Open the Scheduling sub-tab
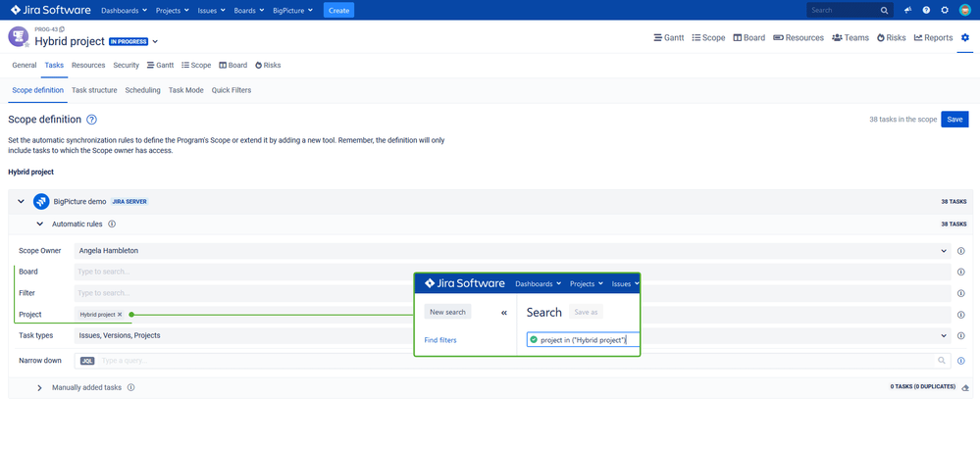The height and width of the screenshot is (449, 980). point(142,90)
